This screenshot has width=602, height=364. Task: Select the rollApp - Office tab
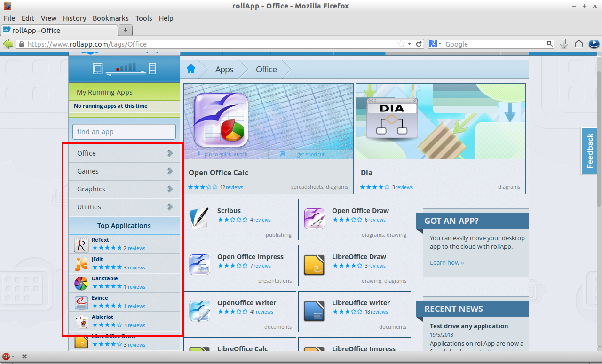coord(59,30)
